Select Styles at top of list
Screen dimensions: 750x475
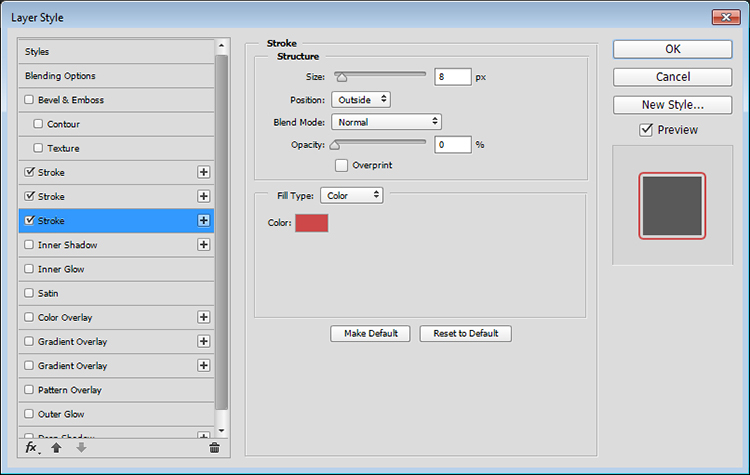[38, 52]
